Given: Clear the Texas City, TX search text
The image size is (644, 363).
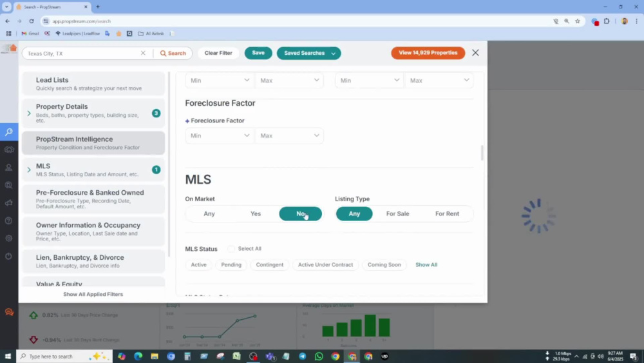Looking at the screenshot, I should tap(143, 53).
